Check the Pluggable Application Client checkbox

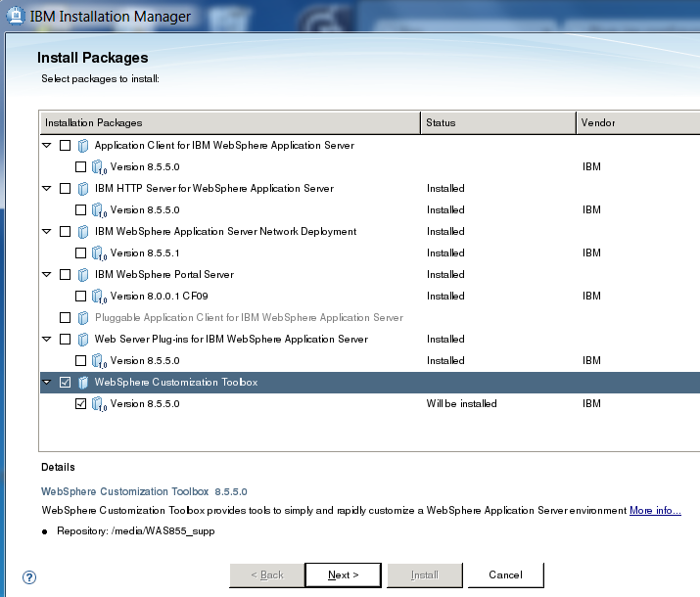tap(66, 318)
